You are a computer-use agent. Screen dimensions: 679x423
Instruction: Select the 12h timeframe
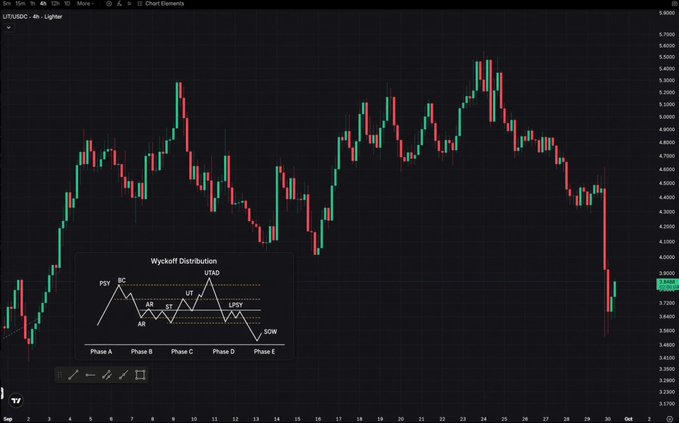pyautogui.click(x=55, y=3)
